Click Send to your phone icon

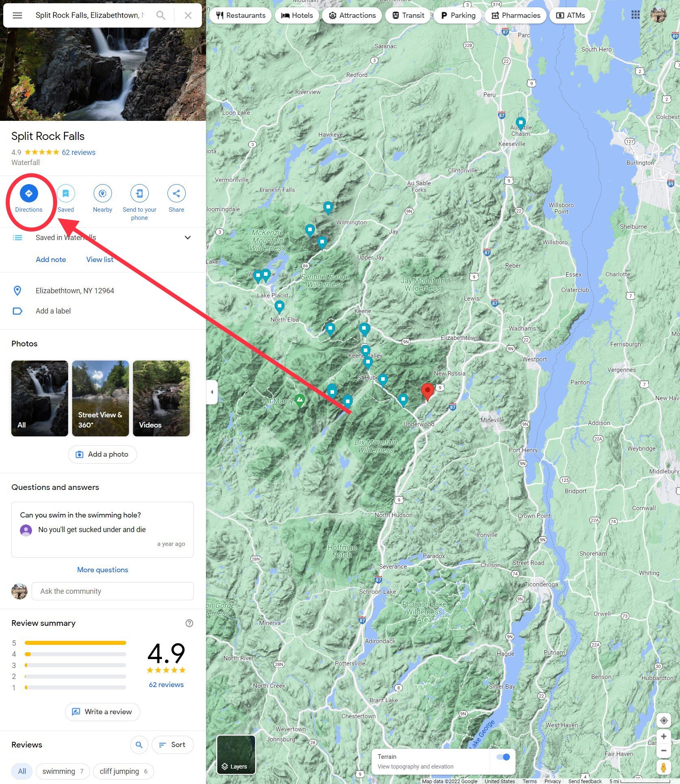[x=139, y=193]
